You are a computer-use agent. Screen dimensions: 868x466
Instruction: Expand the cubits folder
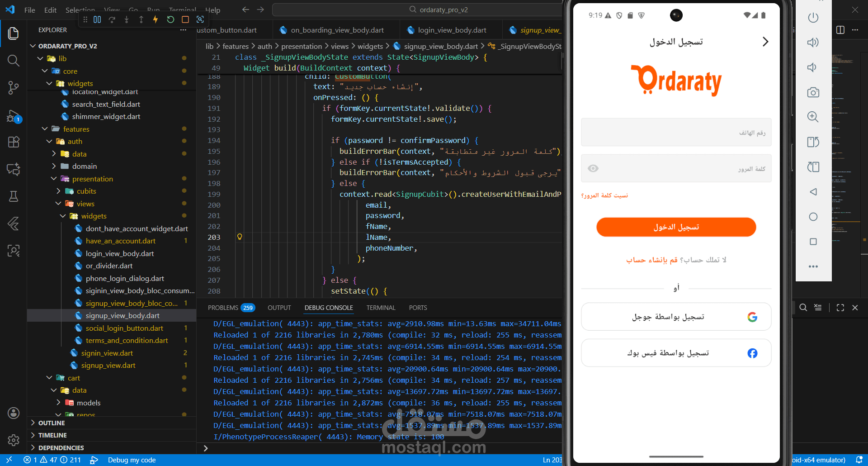pyautogui.click(x=58, y=191)
